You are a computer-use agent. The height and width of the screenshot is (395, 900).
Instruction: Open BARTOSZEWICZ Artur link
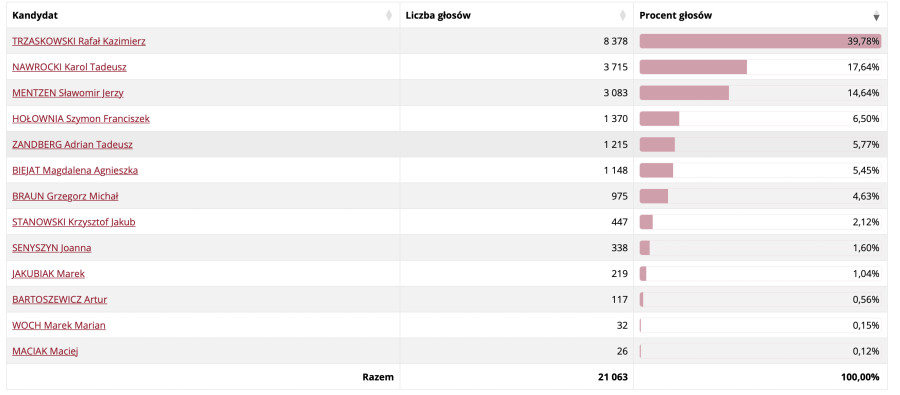coord(60,300)
